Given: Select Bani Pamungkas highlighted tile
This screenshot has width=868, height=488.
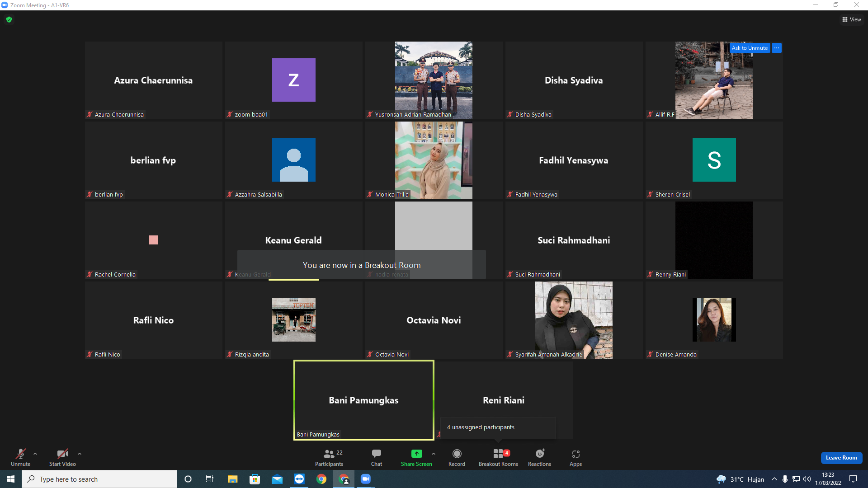Looking at the screenshot, I should 364,400.
